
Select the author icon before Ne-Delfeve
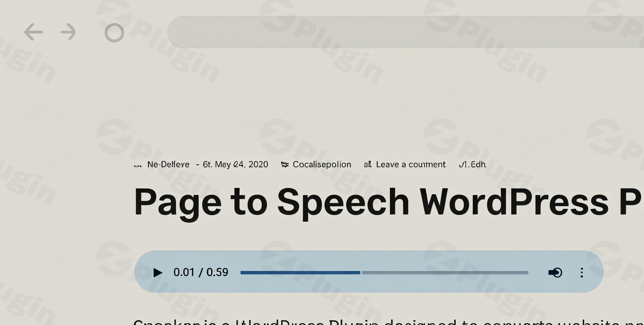[138, 166]
